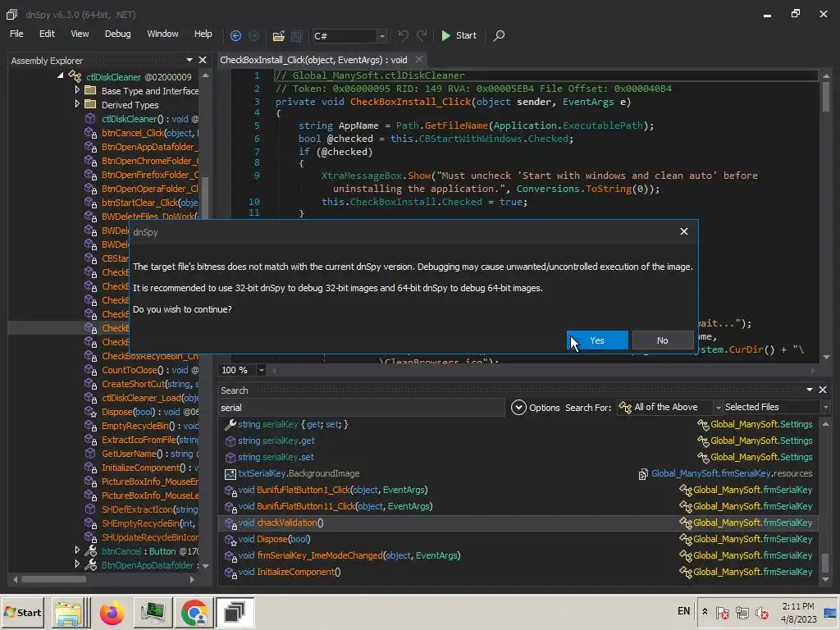Click the code editor vertical scrollbar thumb
The height and width of the screenshot is (630, 840).
point(825,97)
